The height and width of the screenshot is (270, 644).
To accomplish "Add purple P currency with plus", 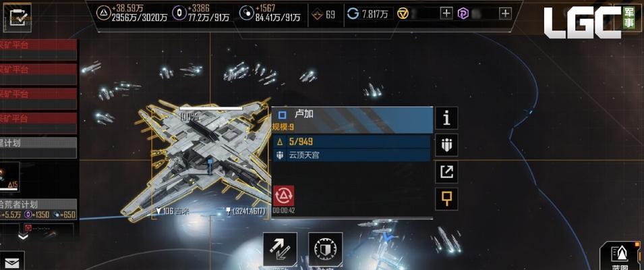I will point(506,13).
